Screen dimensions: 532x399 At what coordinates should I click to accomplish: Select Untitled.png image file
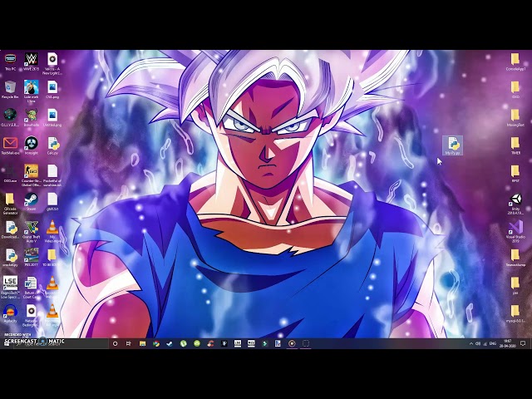click(x=52, y=117)
